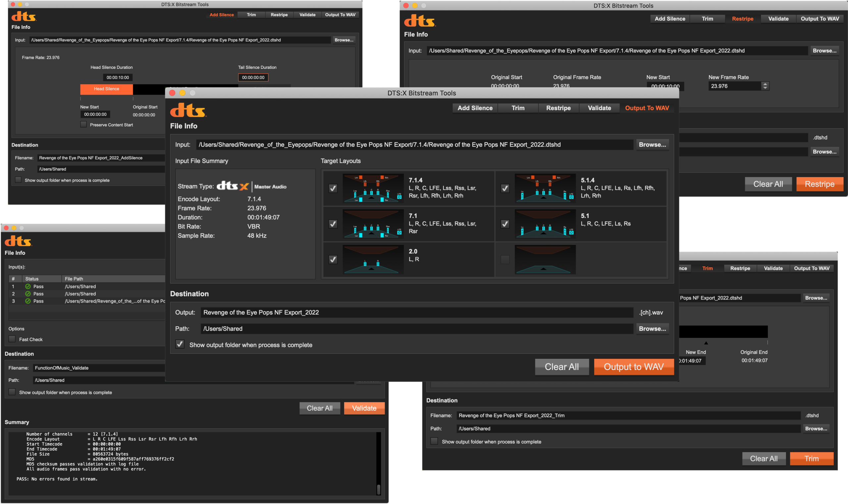This screenshot has height=504, width=848.
Task: Click the 5.1.4 speaker layout thumbnail
Action: [545, 188]
